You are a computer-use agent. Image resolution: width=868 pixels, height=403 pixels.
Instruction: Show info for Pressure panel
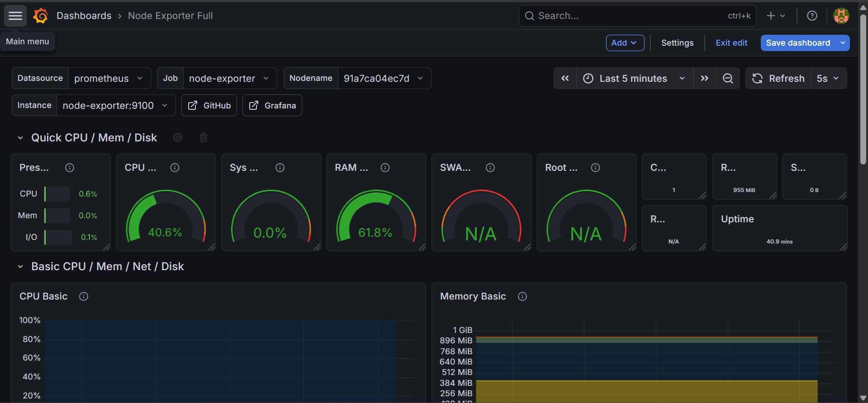[x=70, y=168]
